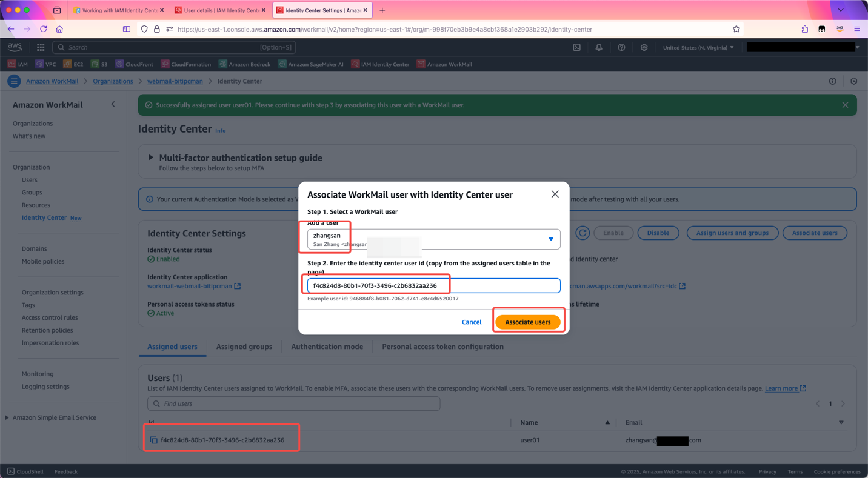
Task: Open the Amazon WorkMail favorite shortcut
Action: (x=444, y=64)
